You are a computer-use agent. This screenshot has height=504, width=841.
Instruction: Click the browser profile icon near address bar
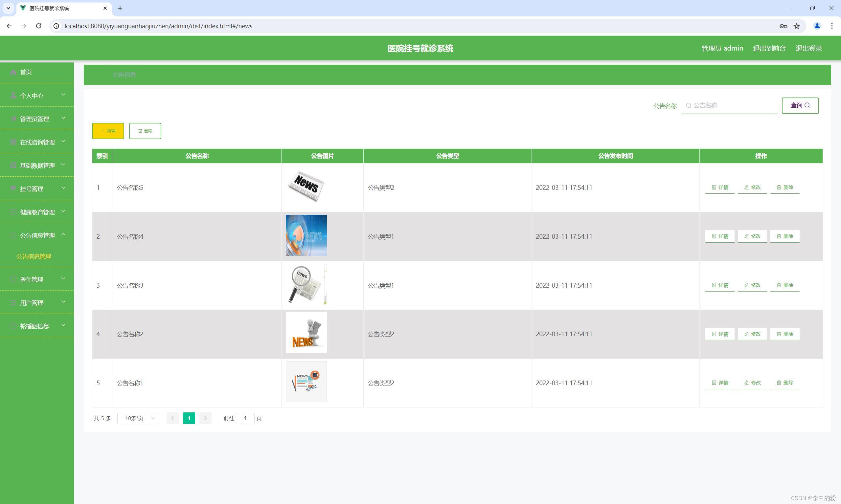click(x=817, y=26)
